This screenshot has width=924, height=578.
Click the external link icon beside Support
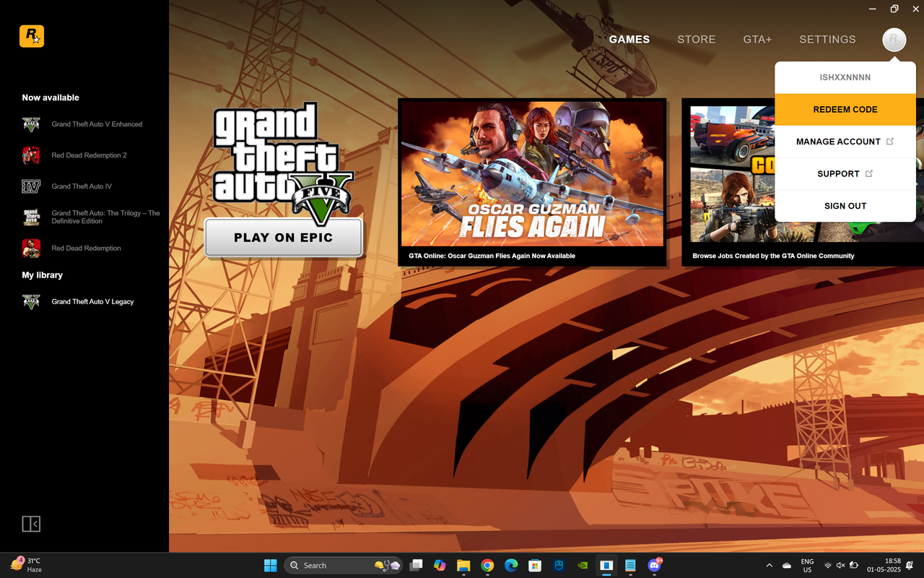coord(869,173)
